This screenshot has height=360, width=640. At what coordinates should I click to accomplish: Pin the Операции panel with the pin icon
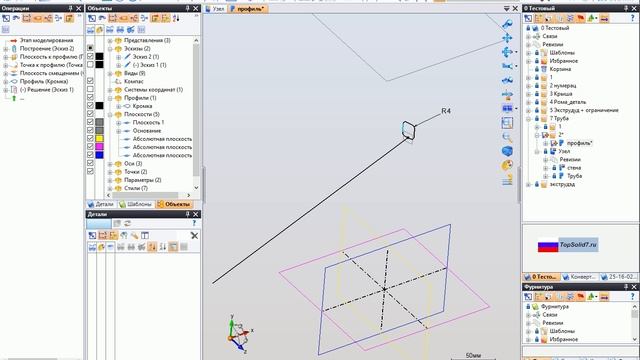70,8
